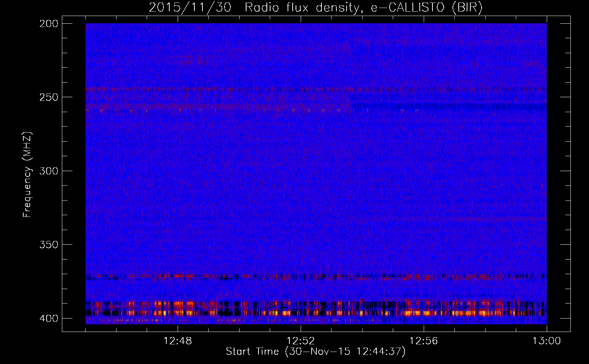This screenshot has height=364, width=589.
Task: Click the 400 frequency tick label
Action: (x=49, y=318)
